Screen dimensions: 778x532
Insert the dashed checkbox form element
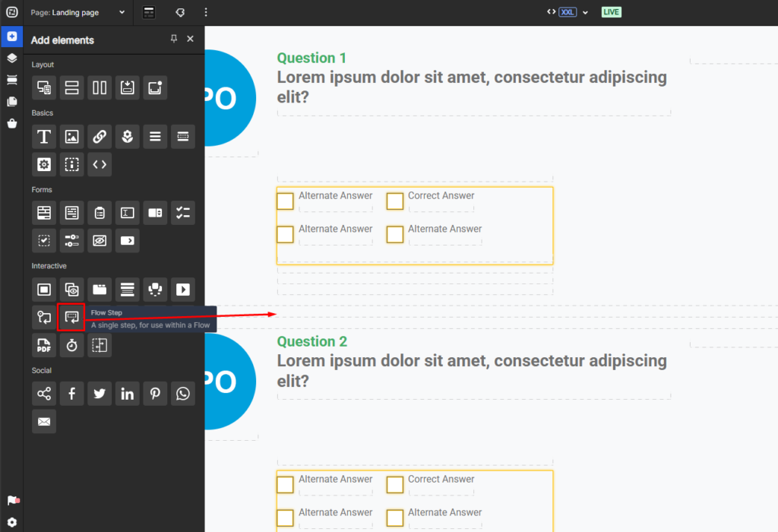coord(44,241)
